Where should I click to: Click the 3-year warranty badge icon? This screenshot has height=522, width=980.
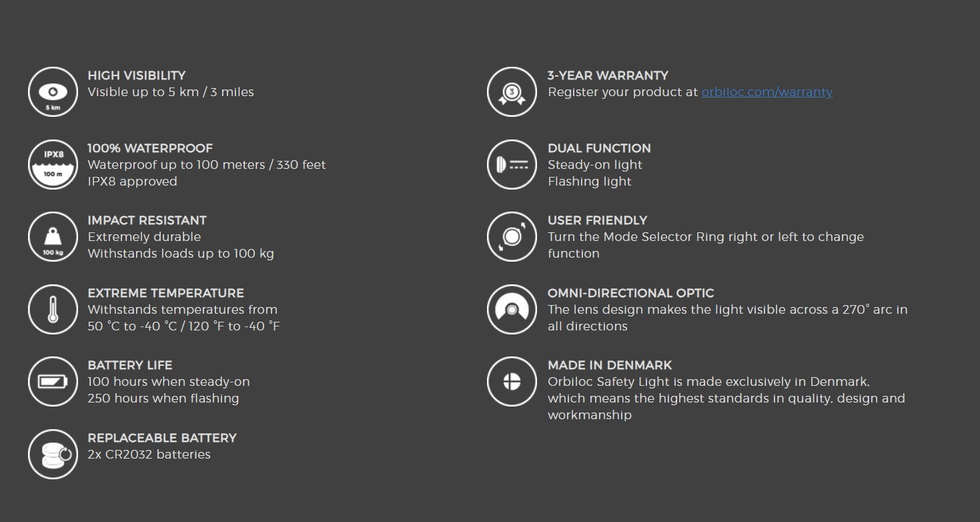512,92
